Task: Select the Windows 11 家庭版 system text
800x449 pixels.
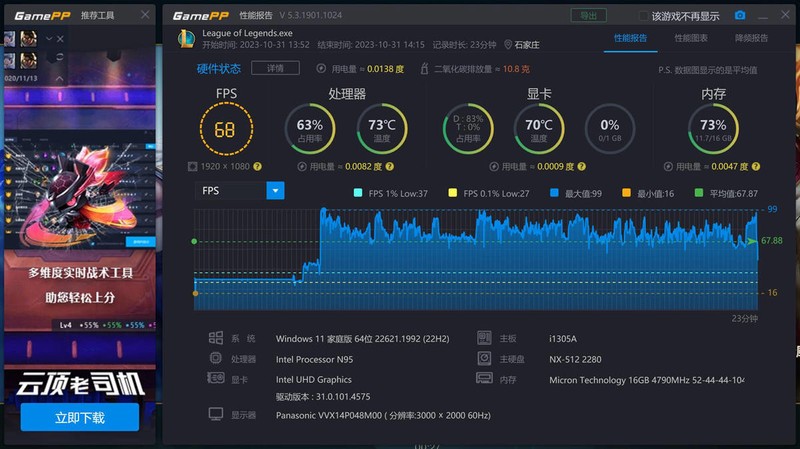Action: point(363,338)
